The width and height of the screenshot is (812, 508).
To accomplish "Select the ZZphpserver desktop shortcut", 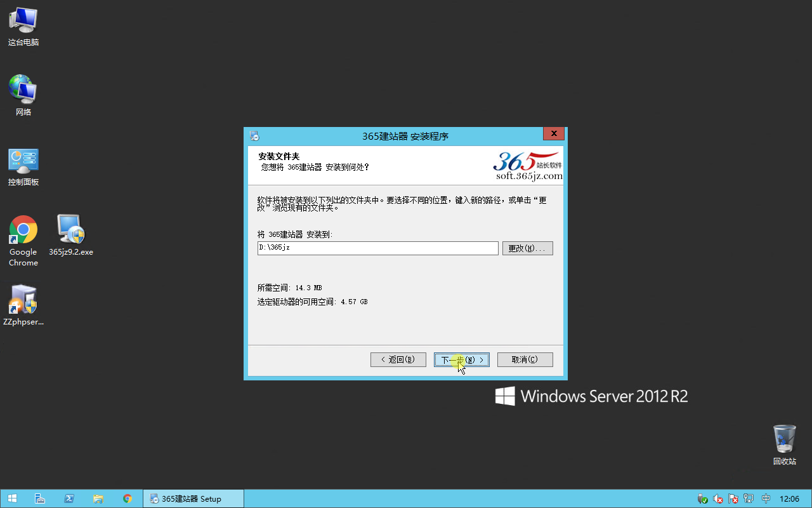I will click(x=23, y=305).
